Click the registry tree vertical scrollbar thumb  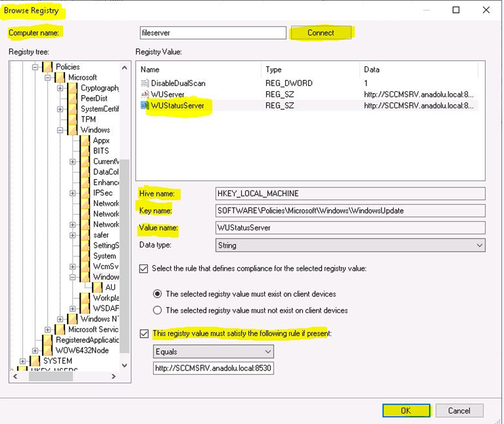(125, 256)
